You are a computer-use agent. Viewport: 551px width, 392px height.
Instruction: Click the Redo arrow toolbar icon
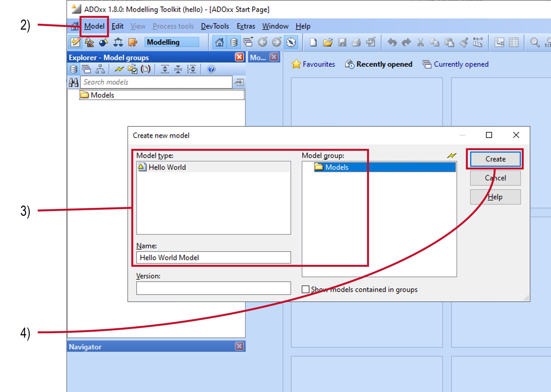pos(406,43)
